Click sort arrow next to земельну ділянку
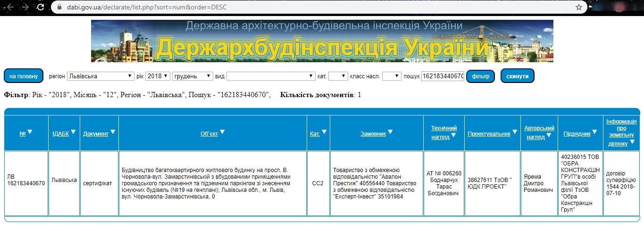Image resolution: width=644 pixels, height=231 pixels. [x=632, y=142]
